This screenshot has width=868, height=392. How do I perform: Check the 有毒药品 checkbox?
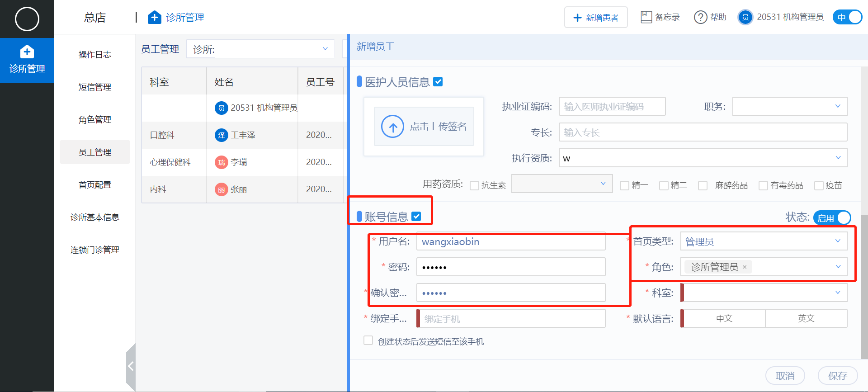click(x=763, y=185)
